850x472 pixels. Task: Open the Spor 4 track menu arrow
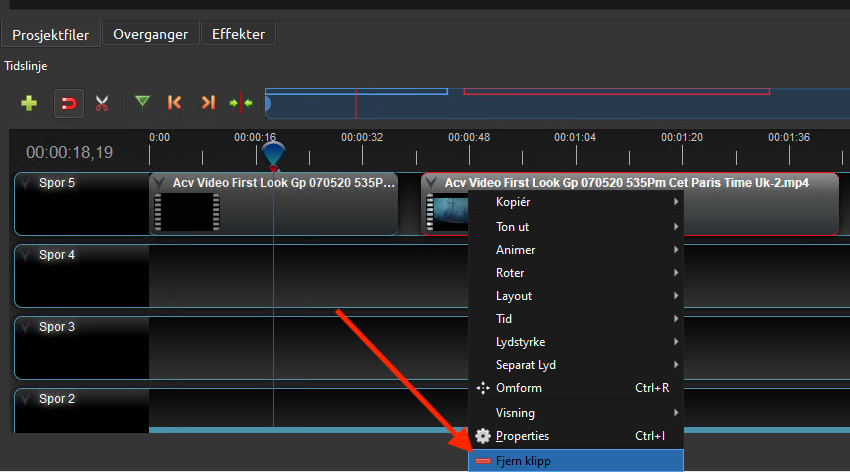(26, 255)
